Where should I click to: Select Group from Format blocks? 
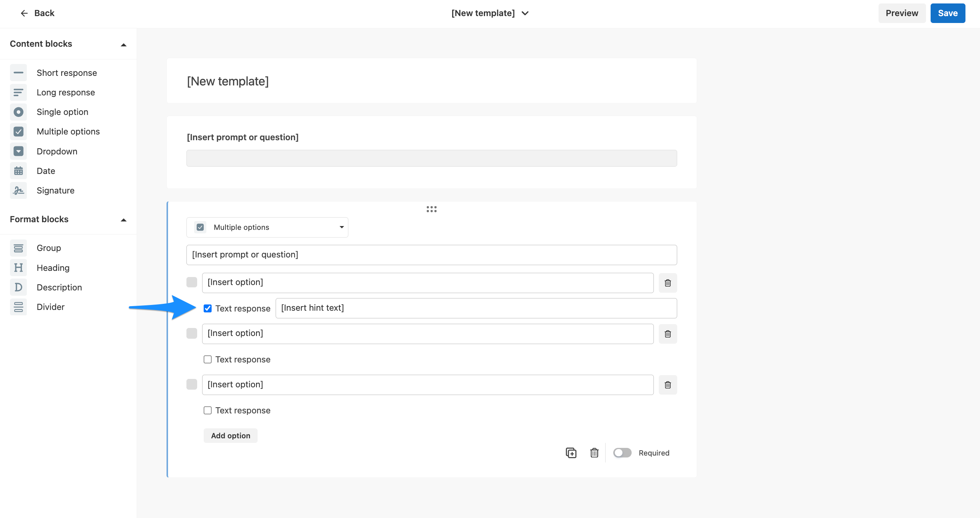[x=49, y=248]
